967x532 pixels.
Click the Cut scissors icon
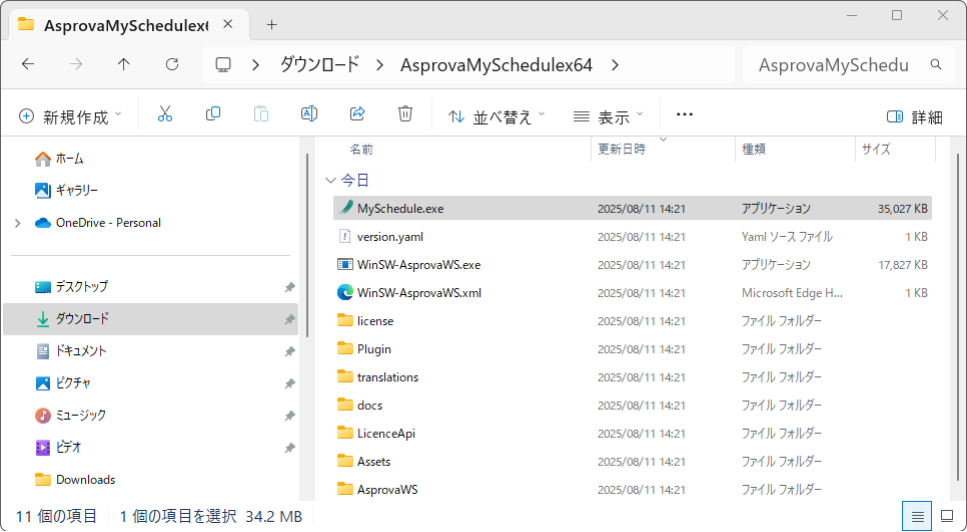(x=165, y=115)
